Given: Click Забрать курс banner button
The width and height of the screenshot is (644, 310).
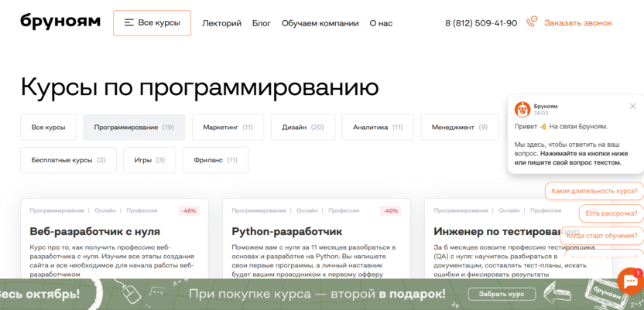Looking at the screenshot, I should (502, 295).
